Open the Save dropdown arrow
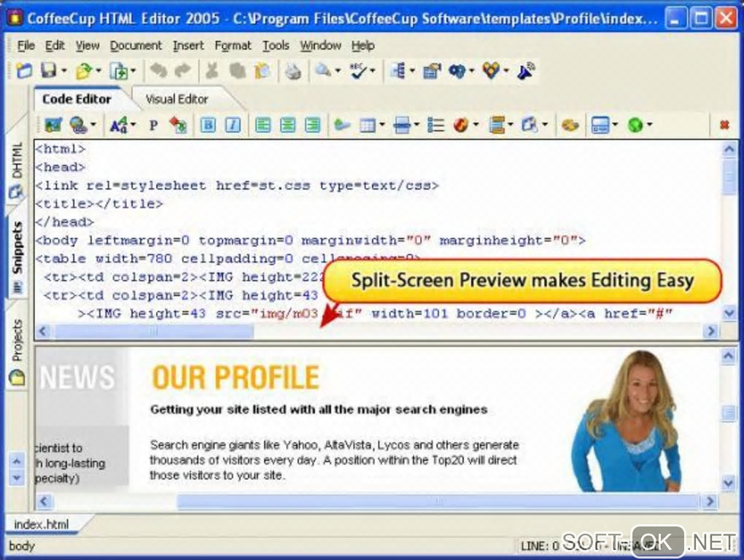Viewport: 744px width, 560px height. pyautogui.click(x=64, y=71)
